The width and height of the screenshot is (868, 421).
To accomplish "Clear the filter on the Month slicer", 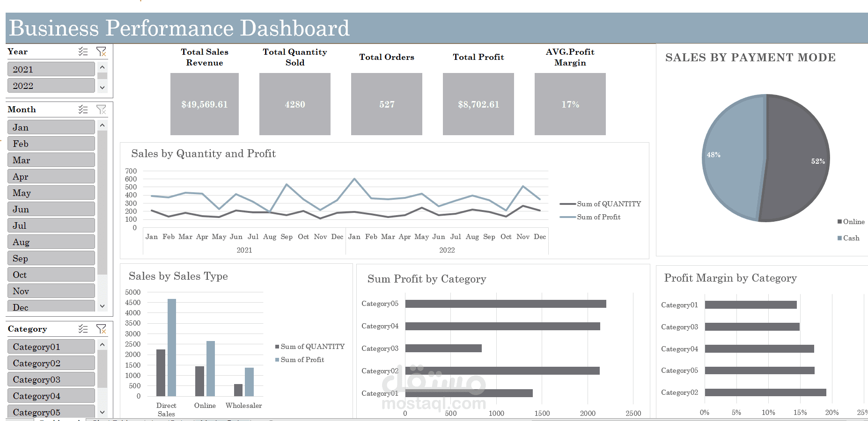I will [x=101, y=109].
